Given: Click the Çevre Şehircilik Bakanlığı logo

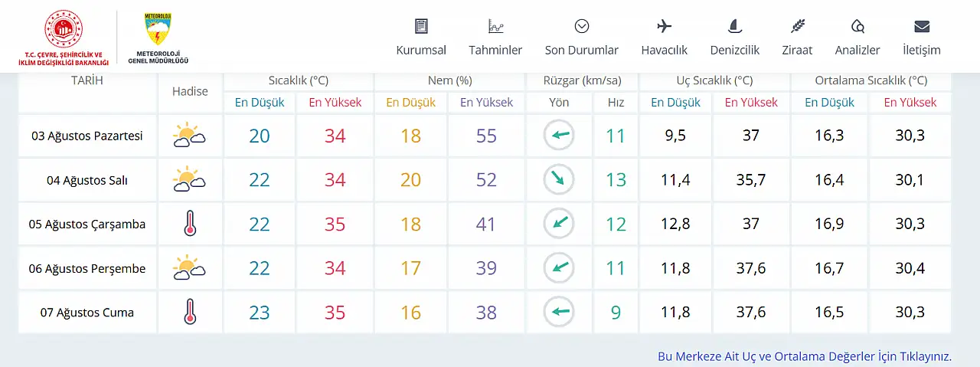Looking at the screenshot, I should click(x=64, y=38).
